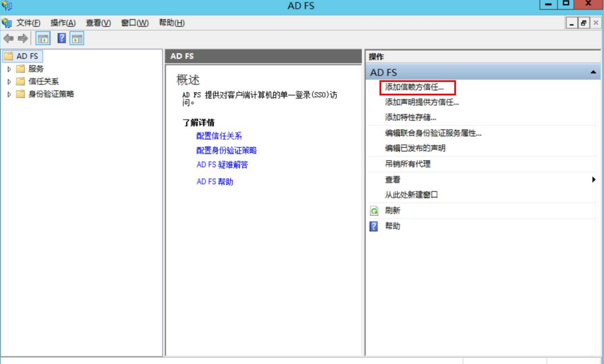
Task: Click 添加声明提供方信任... action
Action: click(422, 102)
